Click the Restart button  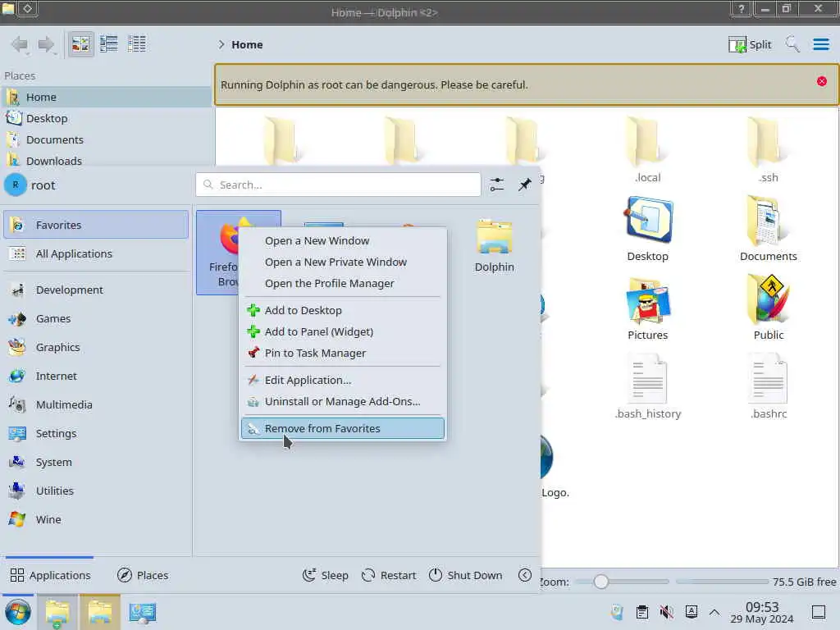pos(389,575)
